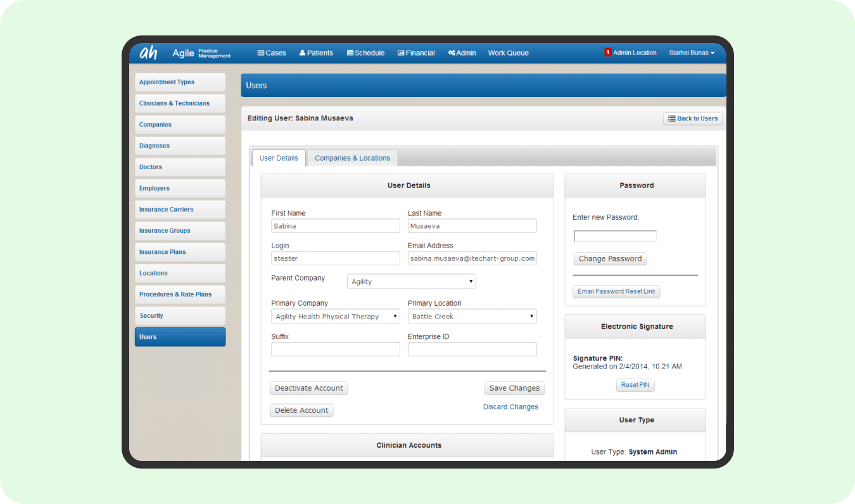Click the Admin Location link
The image size is (855, 504).
(x=635, y=53)
